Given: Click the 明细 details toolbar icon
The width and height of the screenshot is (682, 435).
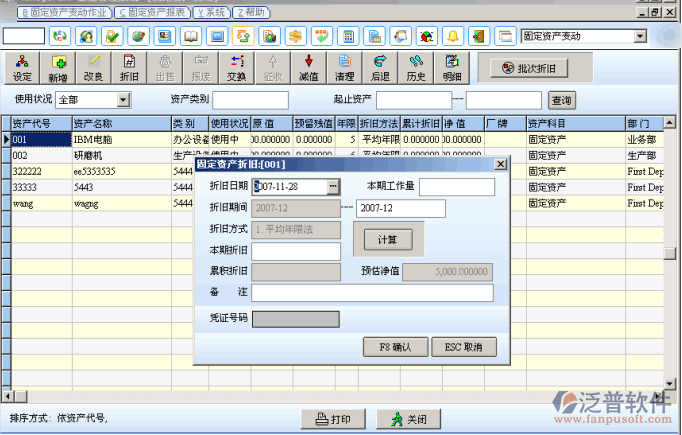Looking at the screenshot, I should 452,68.
